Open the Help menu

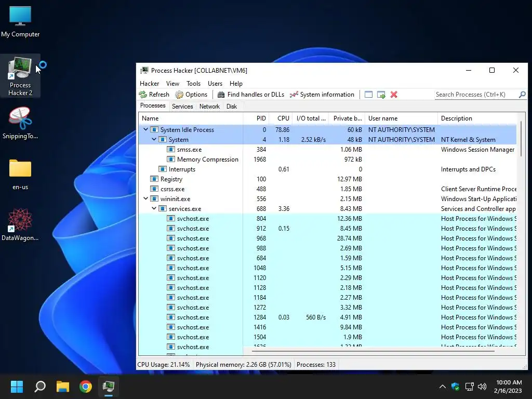point(236,84)
